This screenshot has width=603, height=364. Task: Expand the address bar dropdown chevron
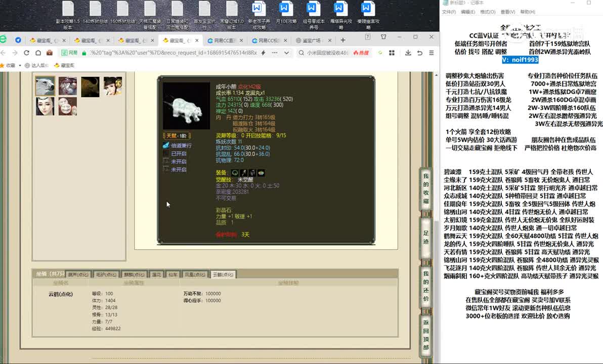pyautogui.click(x=286, y=53)
